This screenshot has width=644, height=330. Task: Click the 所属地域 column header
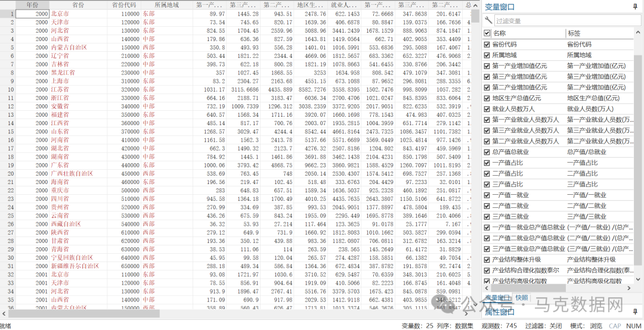(x=167, y=5)
